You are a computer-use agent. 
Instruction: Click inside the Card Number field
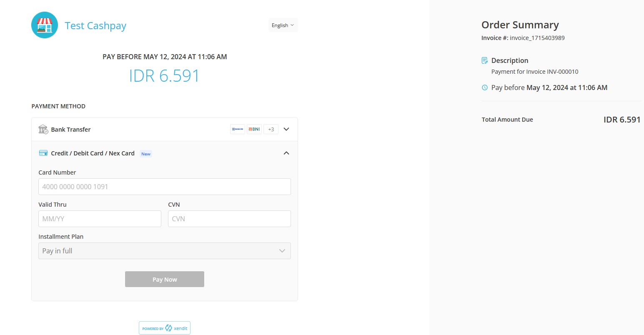164,187
